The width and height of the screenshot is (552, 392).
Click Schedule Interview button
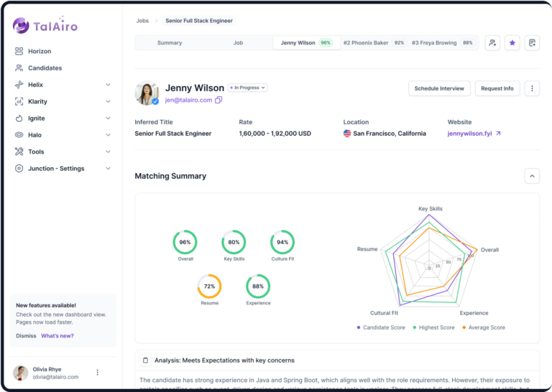[439, 88]
